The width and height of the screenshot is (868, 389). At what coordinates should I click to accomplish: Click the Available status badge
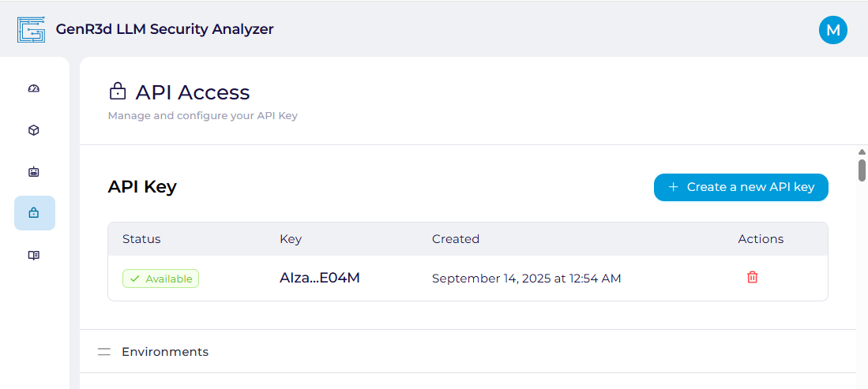coord(160,279)
